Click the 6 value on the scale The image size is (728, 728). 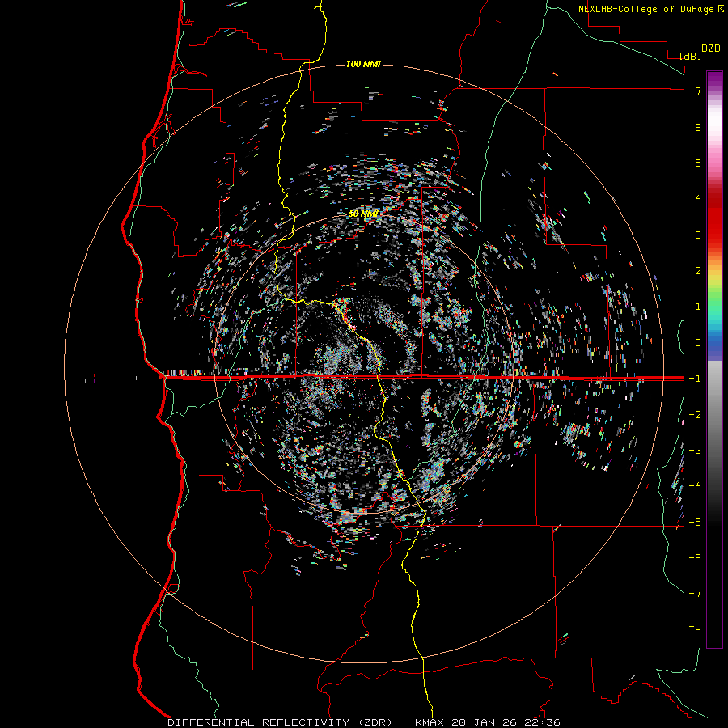698,127
